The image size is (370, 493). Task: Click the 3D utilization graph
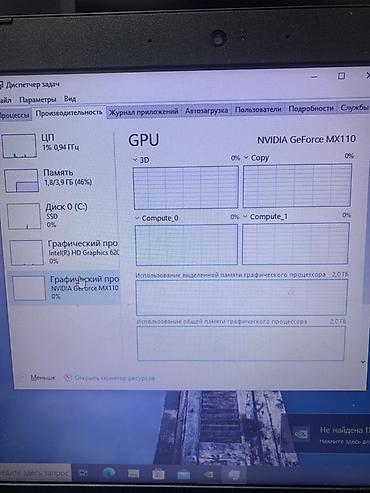186,187
